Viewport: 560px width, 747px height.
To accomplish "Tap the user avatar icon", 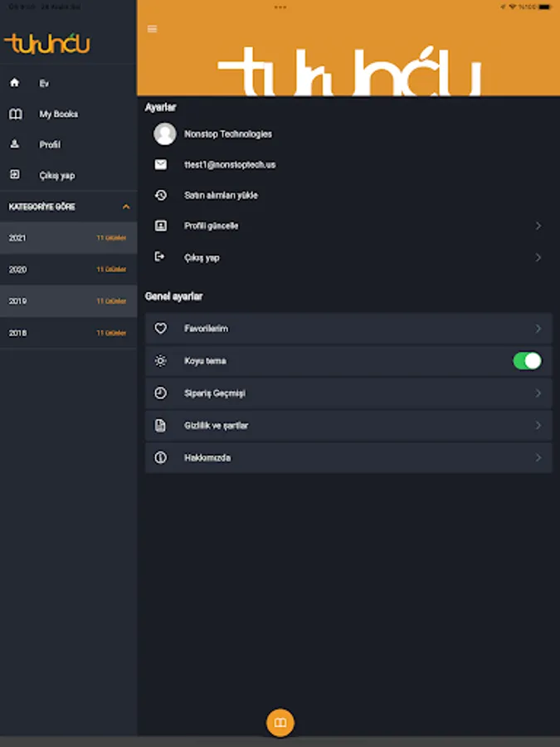I will pyautogui.click(x=165, y=134).
